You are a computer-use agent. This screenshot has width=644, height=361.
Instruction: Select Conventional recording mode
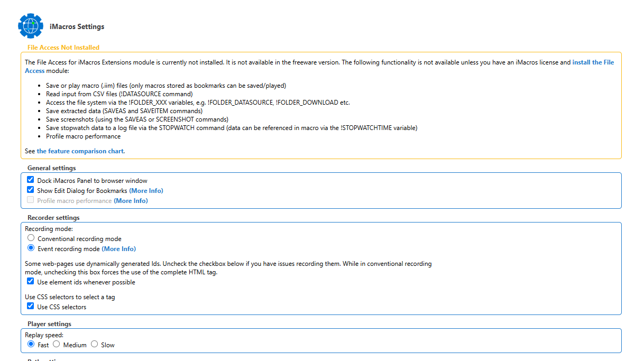point(31,238)
